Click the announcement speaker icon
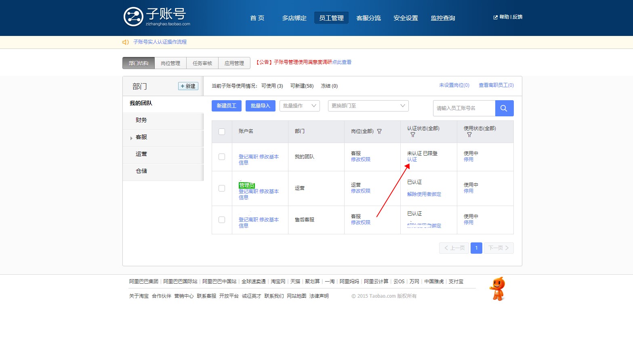Image resolution: width=633 pixels, height=364 pixels. coord(124,42)
